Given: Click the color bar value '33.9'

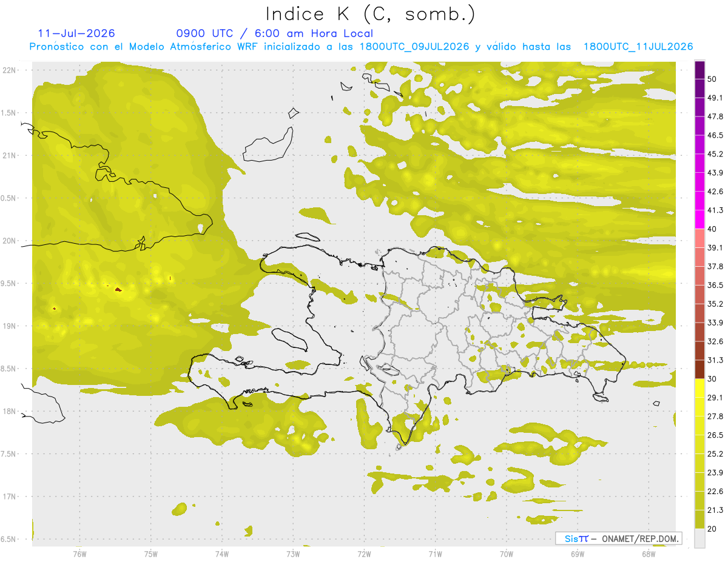Looking at the screenshot, I should pyautogui.click(x=715, y=323).
